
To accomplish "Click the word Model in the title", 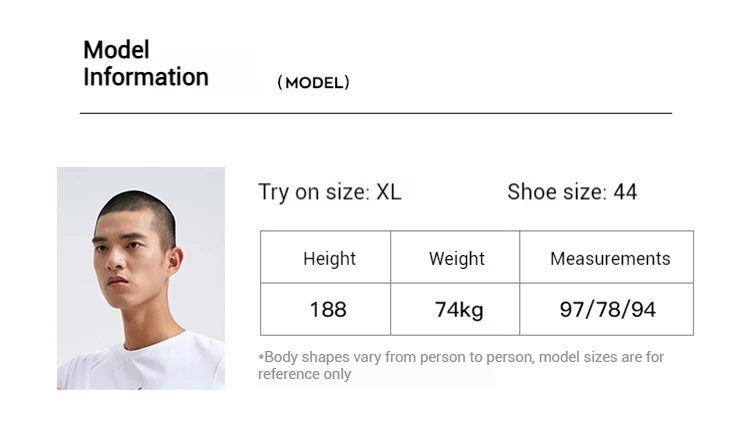I will pos(116,50).
